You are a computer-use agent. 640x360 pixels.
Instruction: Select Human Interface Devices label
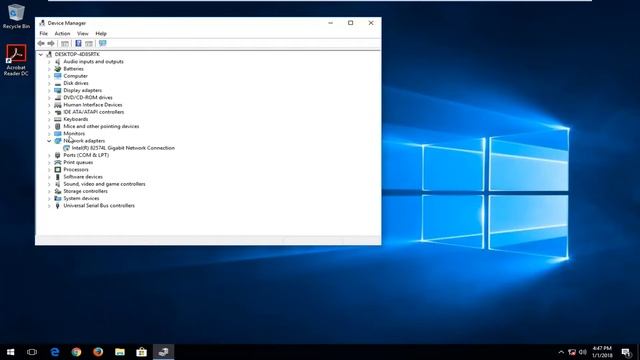click(x=93, y=105)
